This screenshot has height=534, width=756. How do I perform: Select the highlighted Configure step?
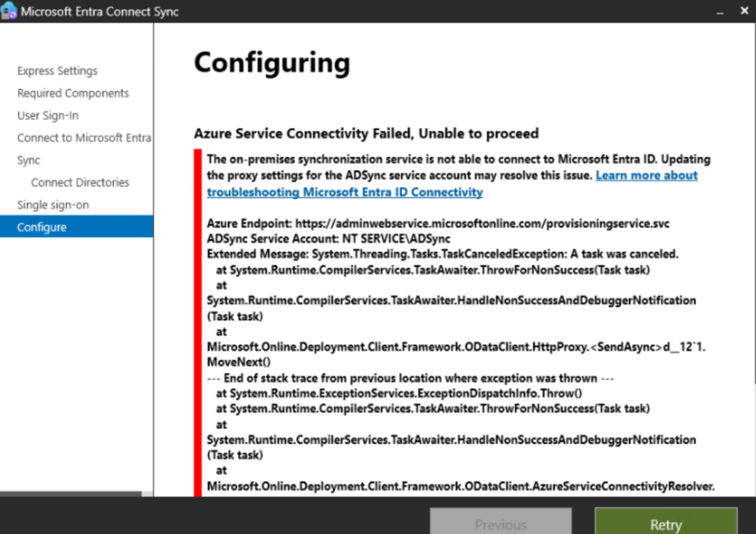click(77, 226)
